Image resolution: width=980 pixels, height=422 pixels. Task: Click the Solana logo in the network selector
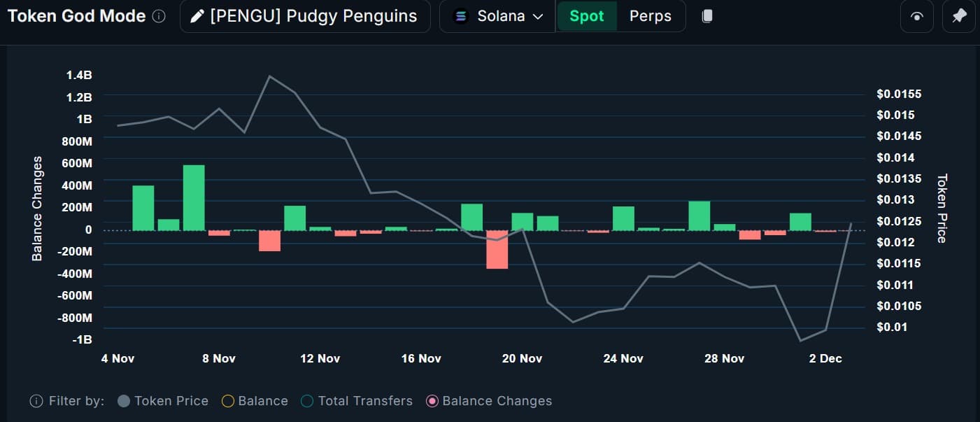click(460, 15)
